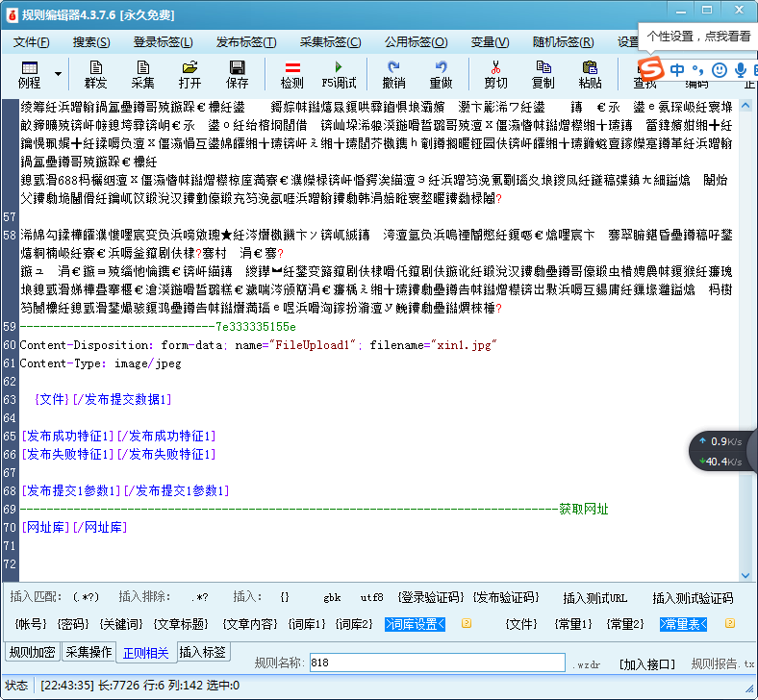The width and height of the screenshot is (758, 700).
Task: Open 搜索(S) menu
Action: 91,42
